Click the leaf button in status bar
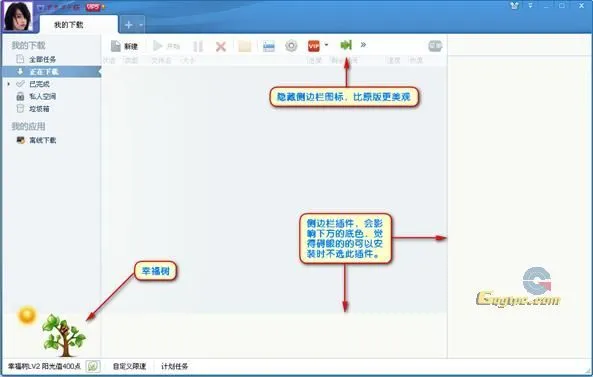The image size is (593, 377). [x=93, y=366]
